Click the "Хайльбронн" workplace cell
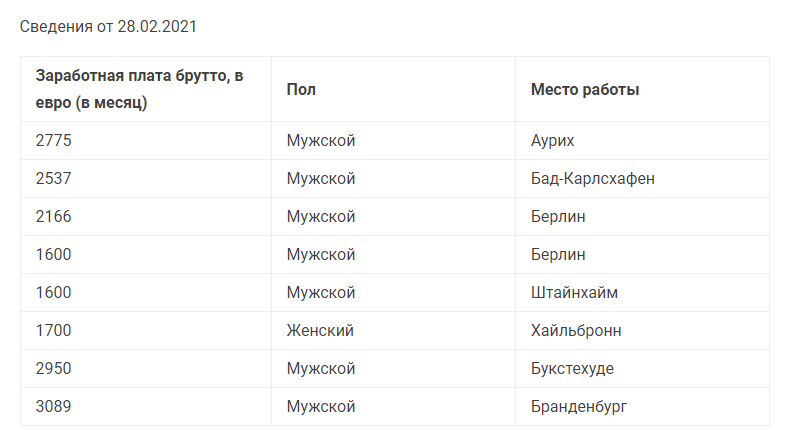 point(577,331)
